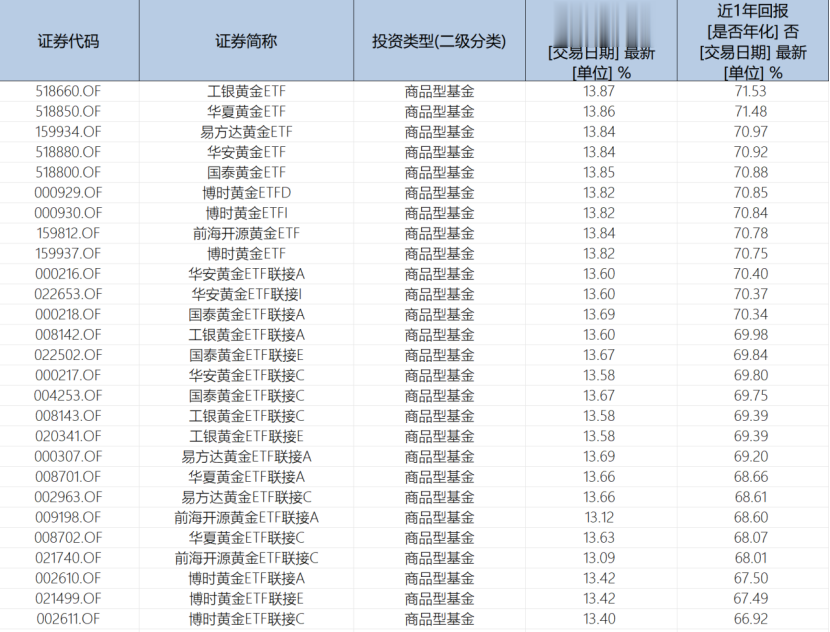Click fund code 022653.OF
This screenshot has width=830, height=632.
68,294
